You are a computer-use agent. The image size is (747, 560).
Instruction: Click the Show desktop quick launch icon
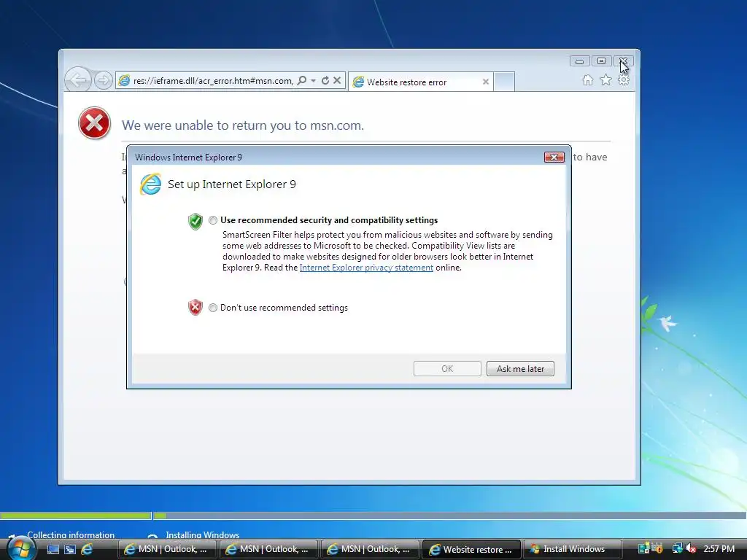pos(53,550)
